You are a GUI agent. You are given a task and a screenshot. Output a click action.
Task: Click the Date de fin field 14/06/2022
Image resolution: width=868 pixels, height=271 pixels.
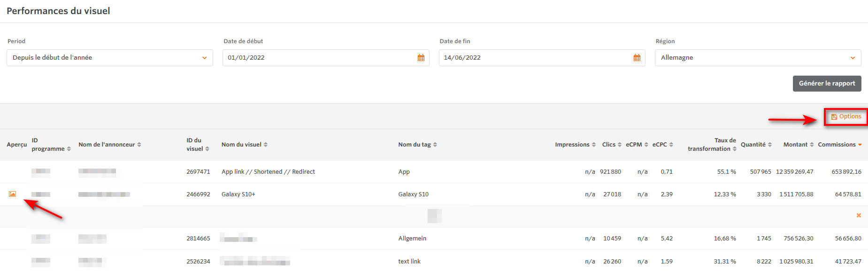click(542, 58)
